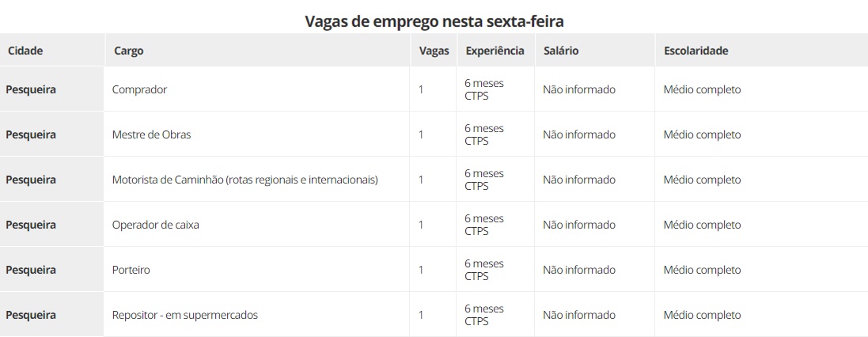The width and height of the screenshot is (868, 337).
Task: Click Não informado in the Comprador row
Action: point(578,89)
